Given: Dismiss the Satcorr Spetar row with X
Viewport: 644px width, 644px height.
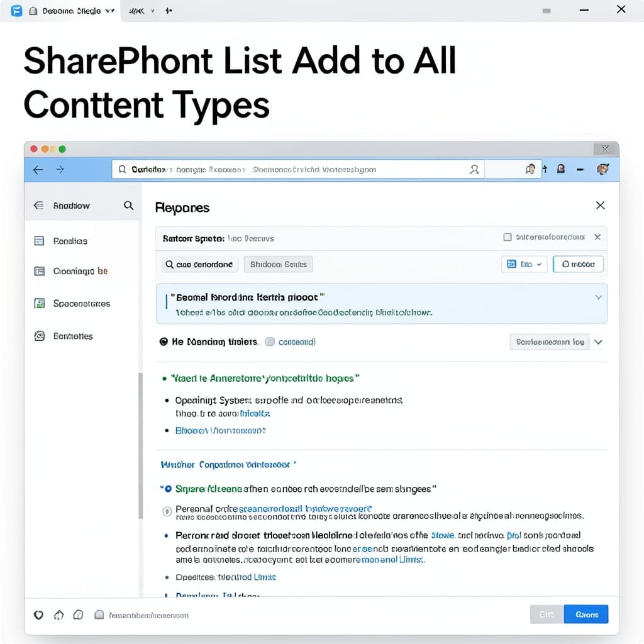Looking at the screenshot, I should (597, 237).
